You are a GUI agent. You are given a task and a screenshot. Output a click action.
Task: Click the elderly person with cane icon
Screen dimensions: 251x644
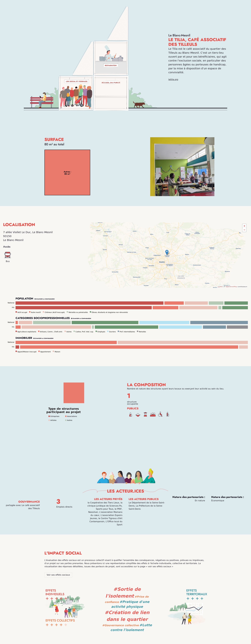[168, 414]
